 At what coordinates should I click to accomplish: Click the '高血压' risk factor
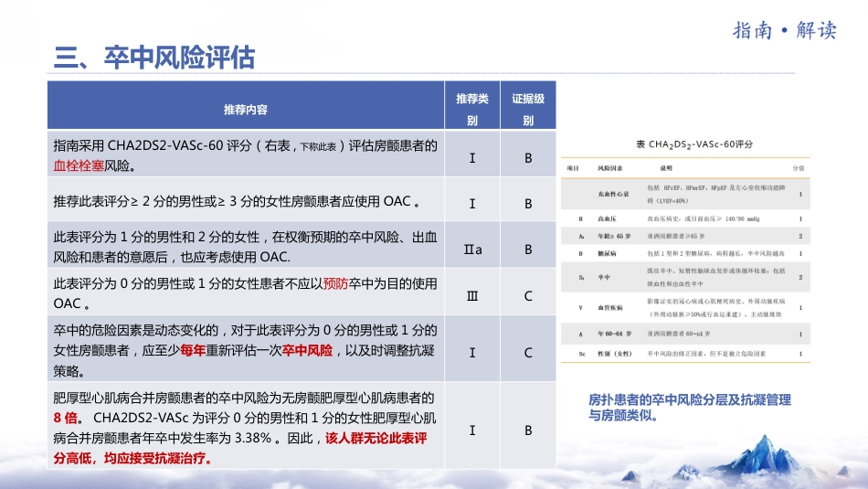pos(607,218)
